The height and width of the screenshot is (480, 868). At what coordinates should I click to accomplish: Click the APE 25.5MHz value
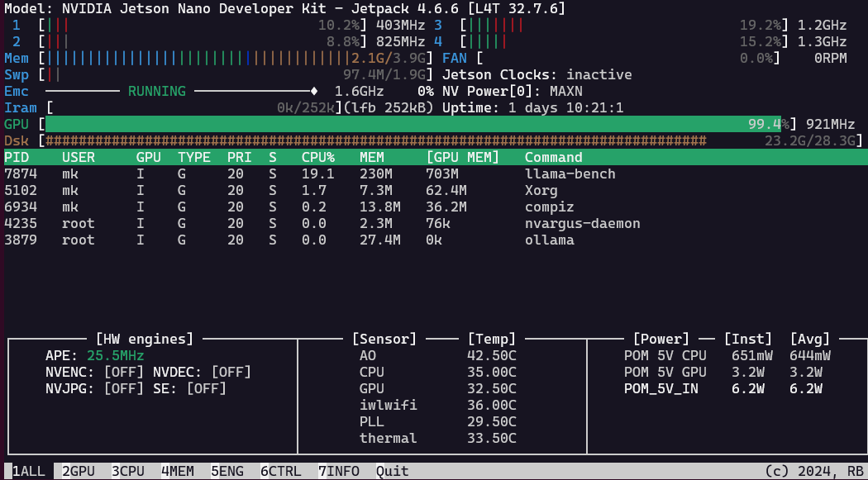116,355
